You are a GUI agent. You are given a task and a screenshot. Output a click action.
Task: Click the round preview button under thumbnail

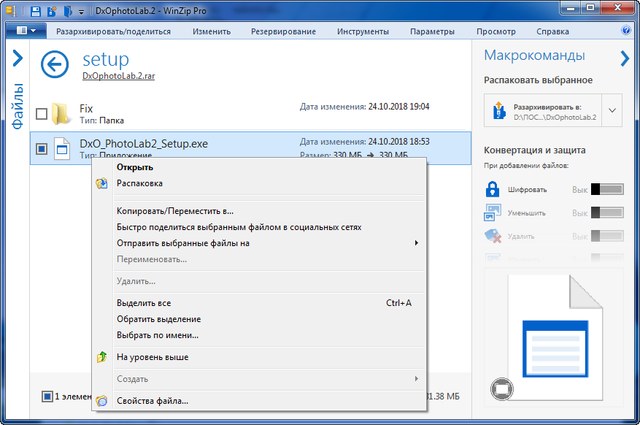[x=502, y=389]
